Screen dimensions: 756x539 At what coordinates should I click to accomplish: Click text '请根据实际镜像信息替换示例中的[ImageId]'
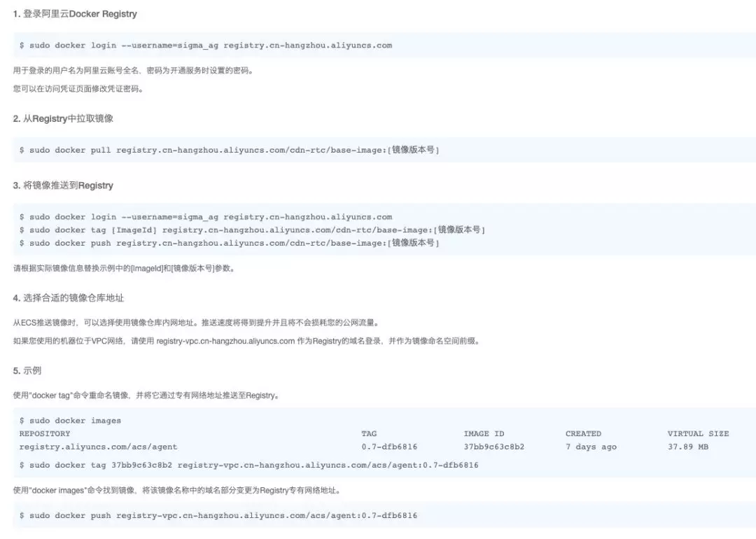coord(88,269)
